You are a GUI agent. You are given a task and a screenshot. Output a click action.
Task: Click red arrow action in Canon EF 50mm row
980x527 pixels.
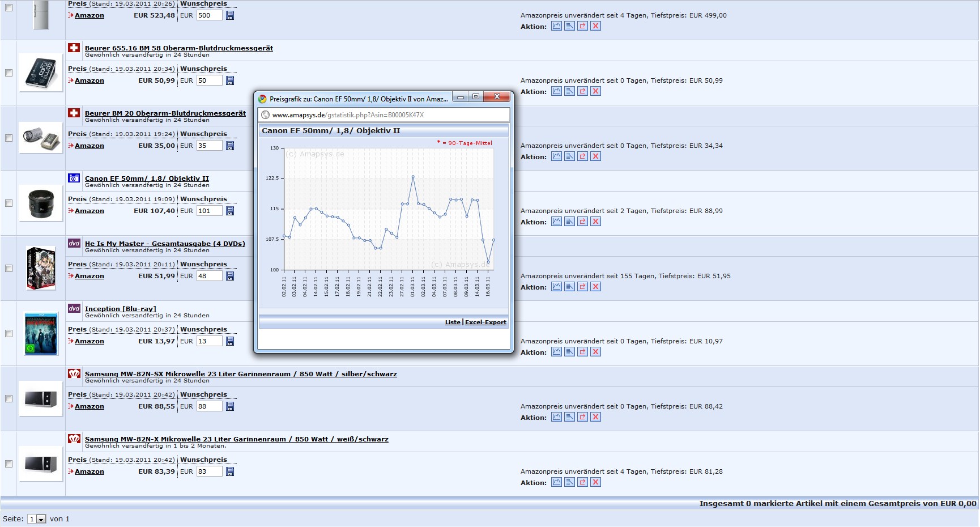582,222
